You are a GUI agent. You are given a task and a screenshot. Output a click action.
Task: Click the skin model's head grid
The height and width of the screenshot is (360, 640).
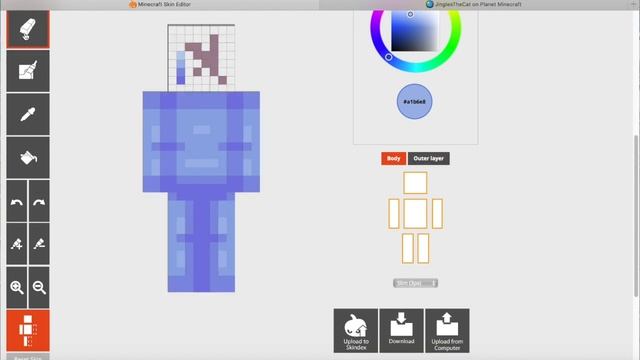pos(201,58)
